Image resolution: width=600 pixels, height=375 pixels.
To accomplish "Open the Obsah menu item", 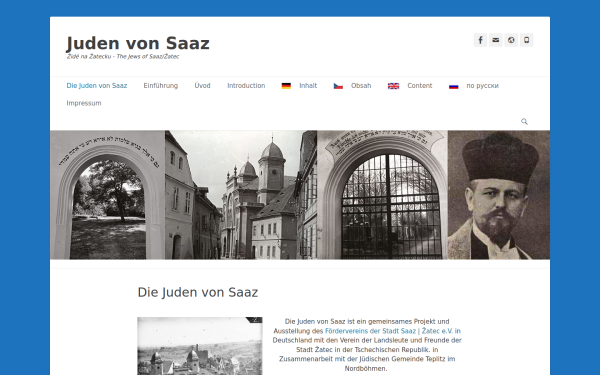I will click(x=361, y=86).
